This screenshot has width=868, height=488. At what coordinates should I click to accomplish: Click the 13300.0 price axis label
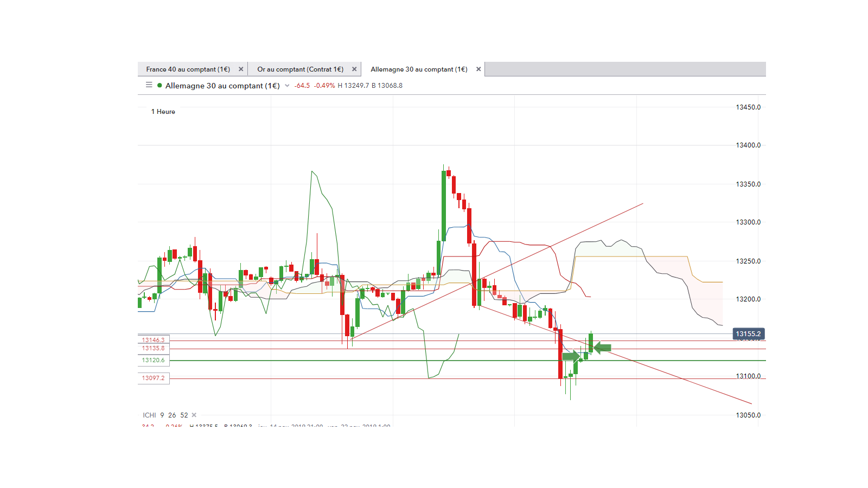coord(748,222)
